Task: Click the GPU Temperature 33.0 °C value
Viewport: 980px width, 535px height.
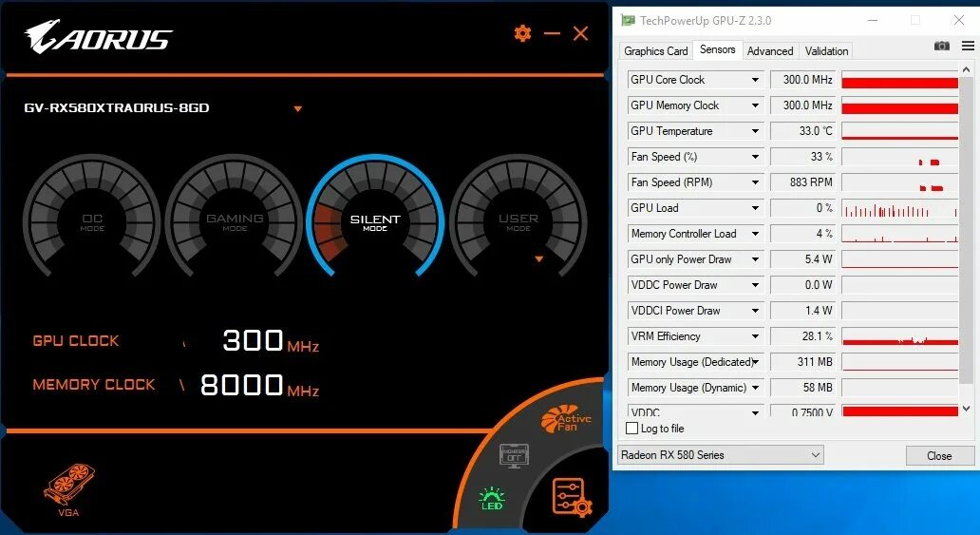Action: [803, 131]
